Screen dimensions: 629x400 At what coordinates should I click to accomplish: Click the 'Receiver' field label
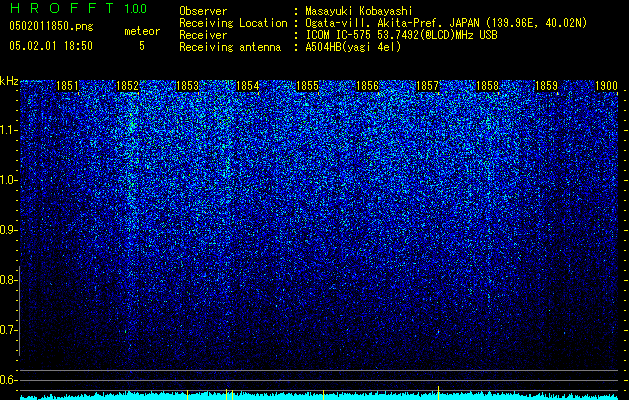pos(203,35)
